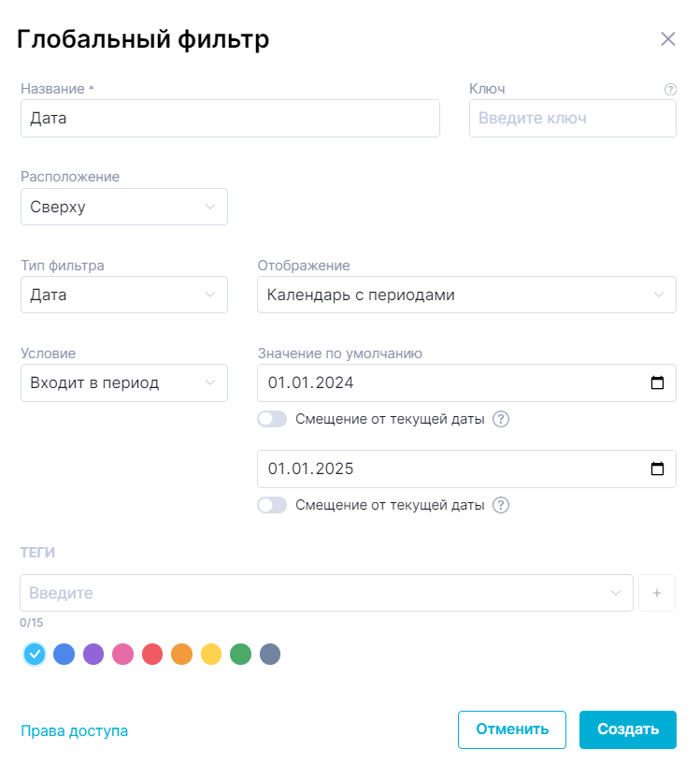Expand the Тип фильтра dropdown
Screen dimensions: 700x779
pyautogui.click(x=123, y=295)
